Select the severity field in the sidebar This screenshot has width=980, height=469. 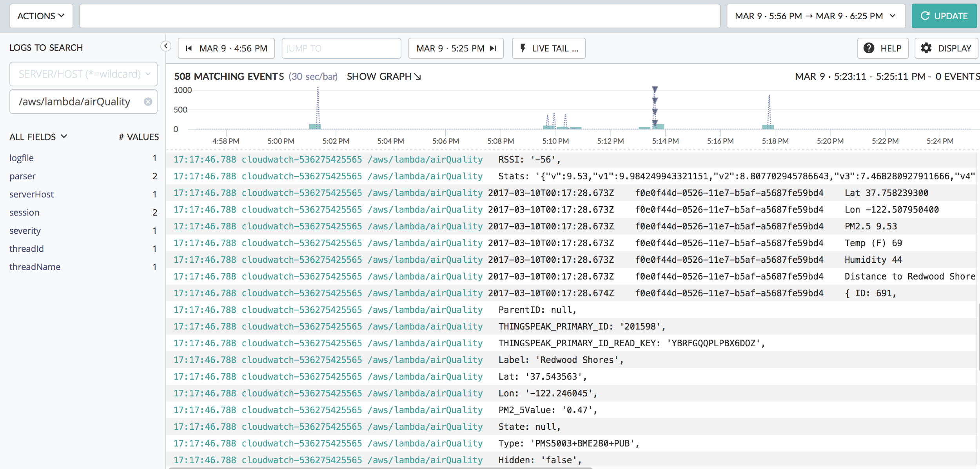[25, 231]
